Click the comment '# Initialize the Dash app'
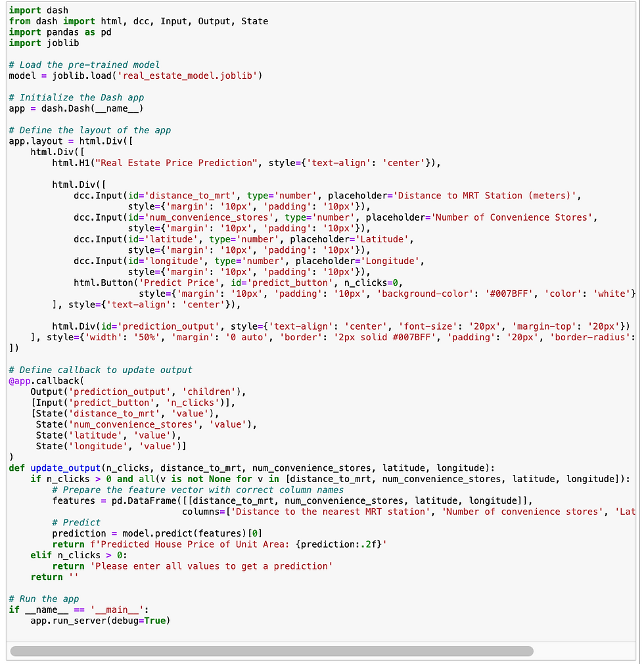The height and width of the screenshot is (664, 644). point(77,97)
